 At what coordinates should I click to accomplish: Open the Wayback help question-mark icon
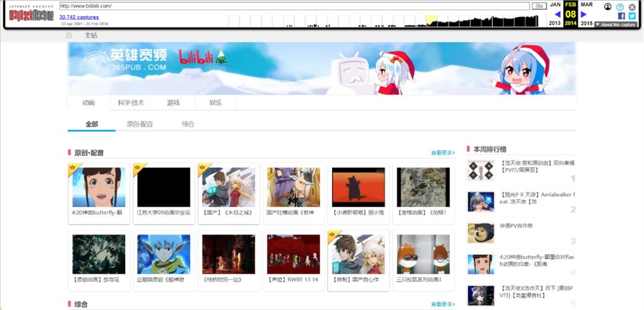pos(620,7)
